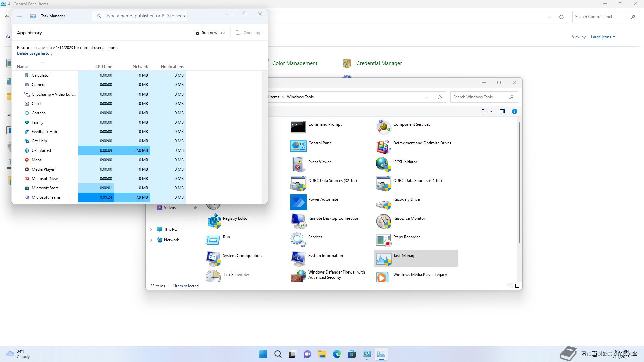
Task: Open Windows Tools address history dropdown
Action: coord(427,97)
